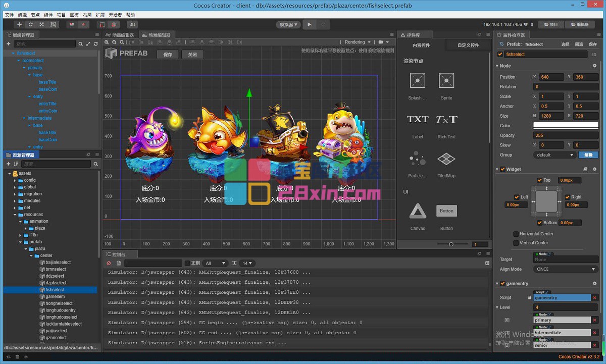
Task: Open the console log level All dropdown
Action: pyautogui.click(x=216, y=263)
